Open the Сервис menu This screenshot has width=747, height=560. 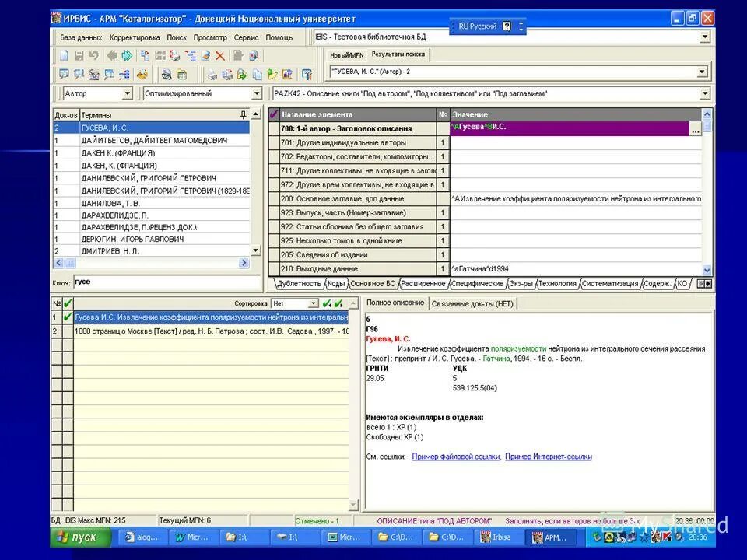[x=247, y=37]
